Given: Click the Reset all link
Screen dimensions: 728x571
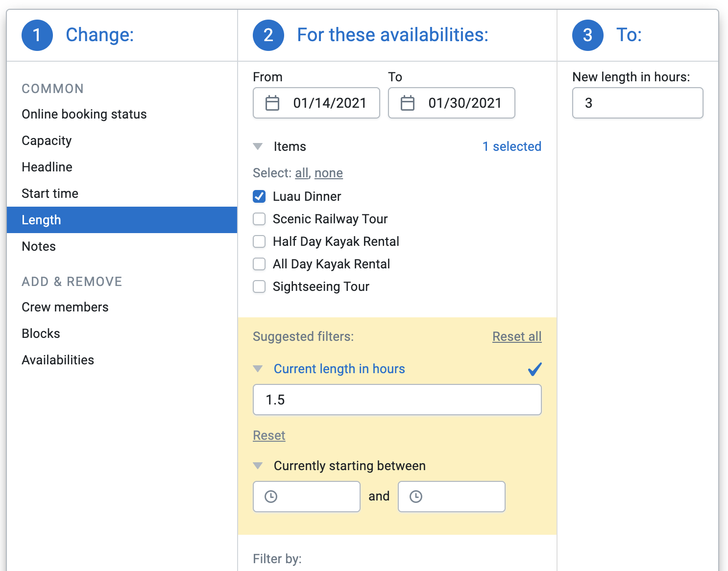Looking at the screenshot, I should [x=517, y=336].
